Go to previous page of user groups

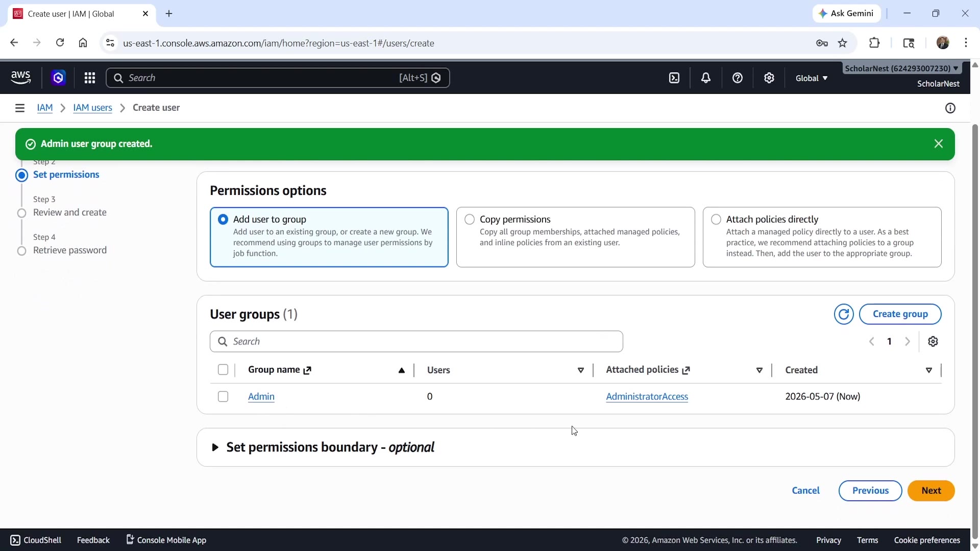(872, 341)
